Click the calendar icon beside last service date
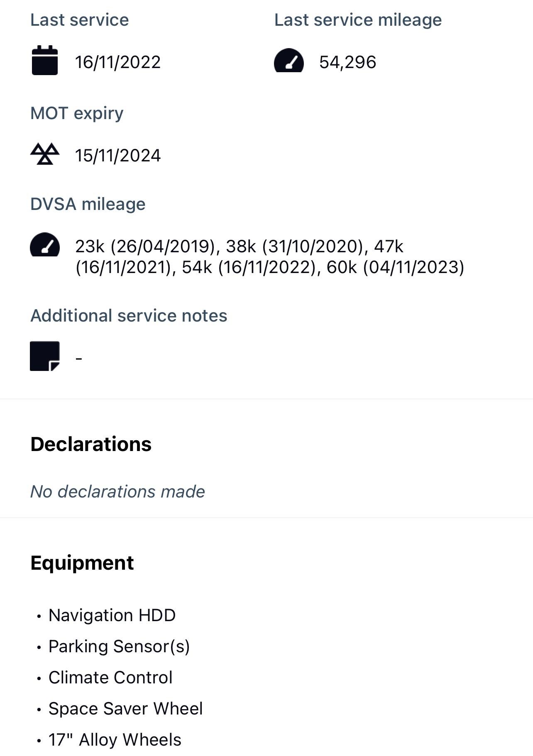 coord(45,61)
